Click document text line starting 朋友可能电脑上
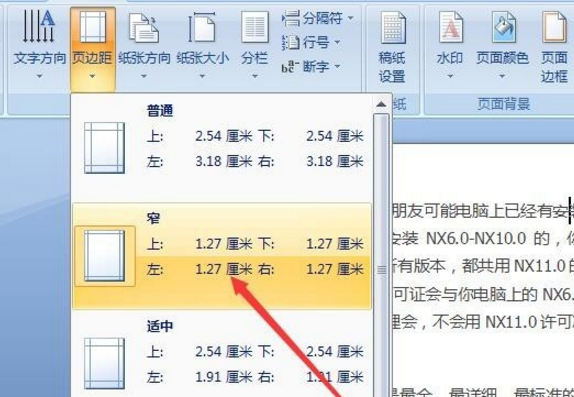This screenshot has height=397, width=574. [483, 212]
